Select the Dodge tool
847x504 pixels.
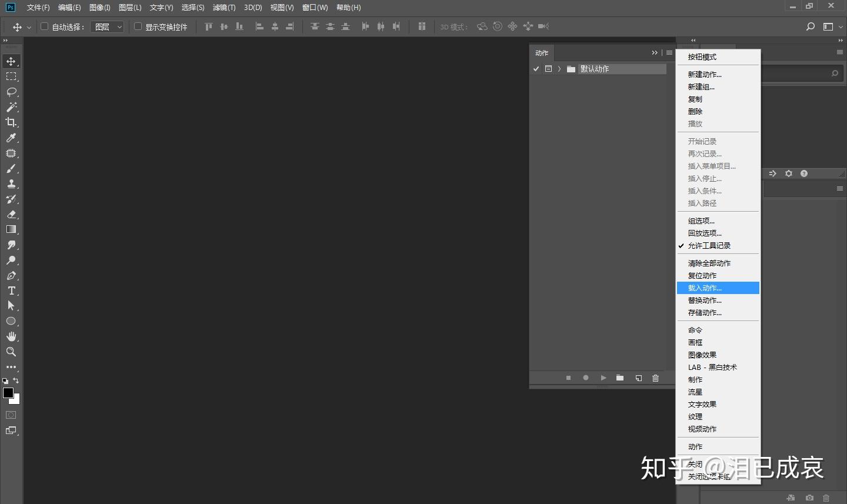[11, 260]
